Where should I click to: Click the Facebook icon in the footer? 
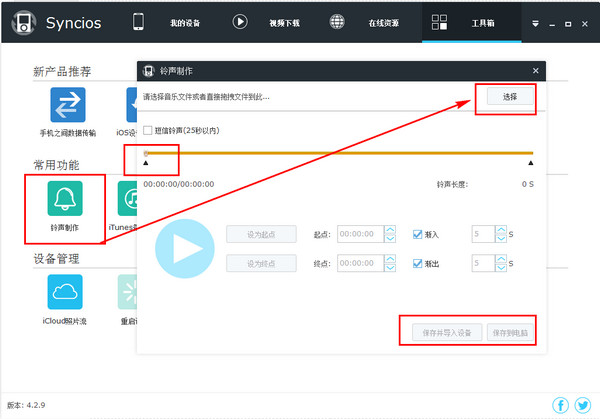[x=560, y=405]
